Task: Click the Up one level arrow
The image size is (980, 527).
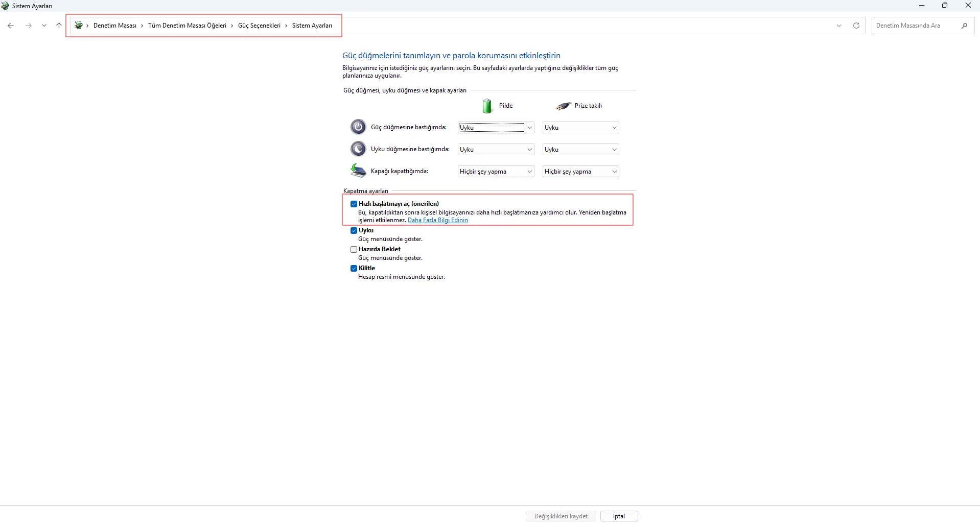Action: pos(59,26)
